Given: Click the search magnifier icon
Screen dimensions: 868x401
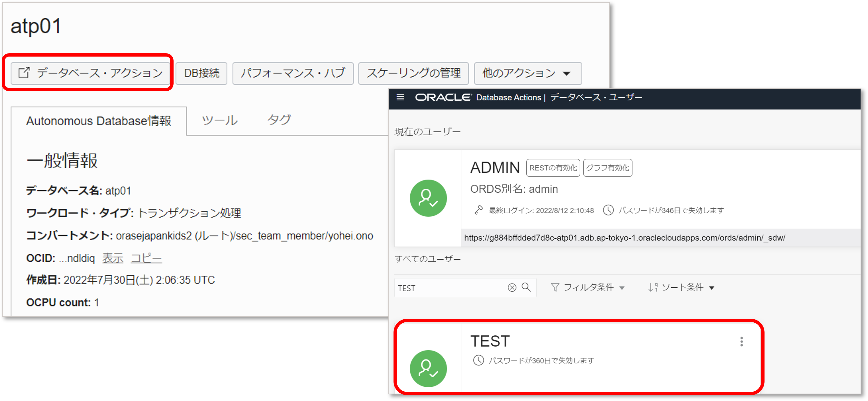Looking at the screenshot, I should pos(526,287).
